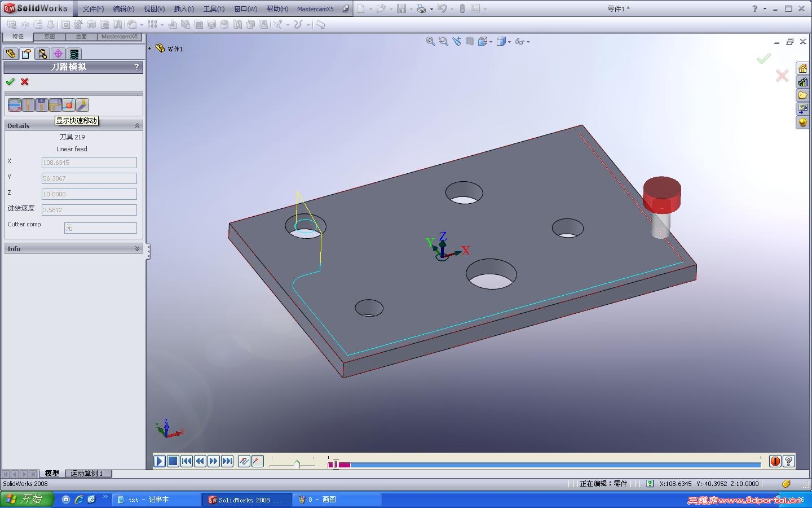Click the help question mark in 刀路模拟 header
This screenshot has width=812, height=508.
click(x=136, y=67)
